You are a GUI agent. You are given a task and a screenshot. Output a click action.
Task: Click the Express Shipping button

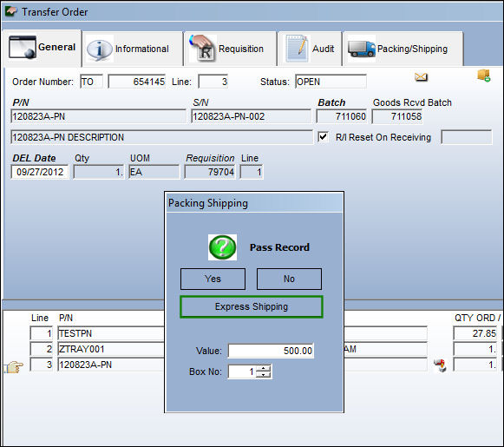pyautogui.click(x=252, y=306)
